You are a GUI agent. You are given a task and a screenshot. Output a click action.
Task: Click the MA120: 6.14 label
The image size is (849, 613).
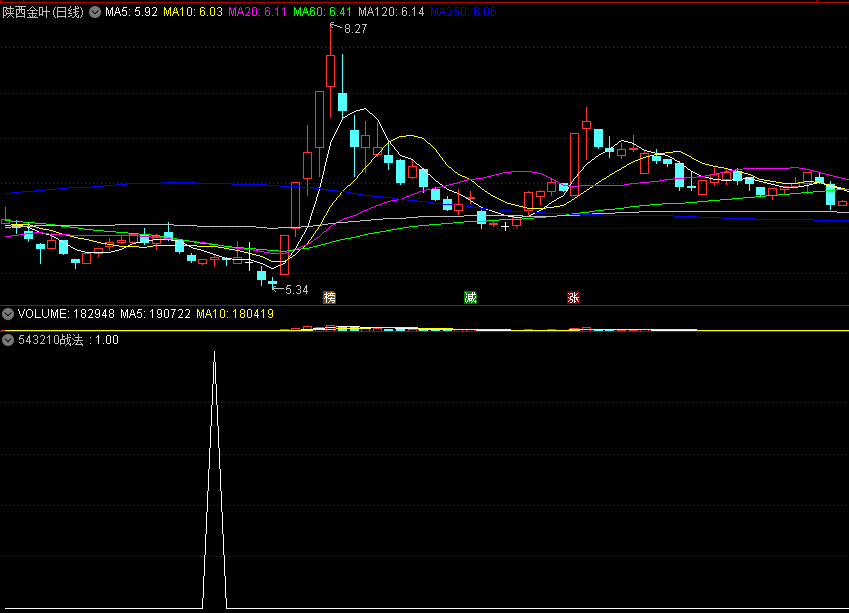pyautogui.click(x=391, y=12)
